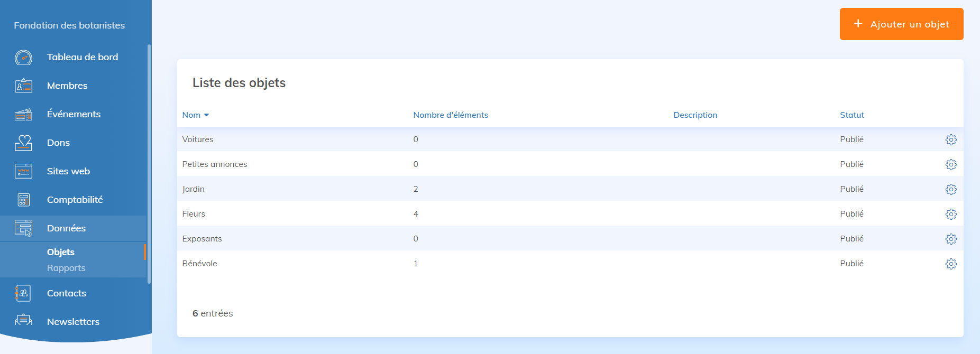Click the Sites web icon
This screenshot has height=354, width=980.
[x=23, y=171]
